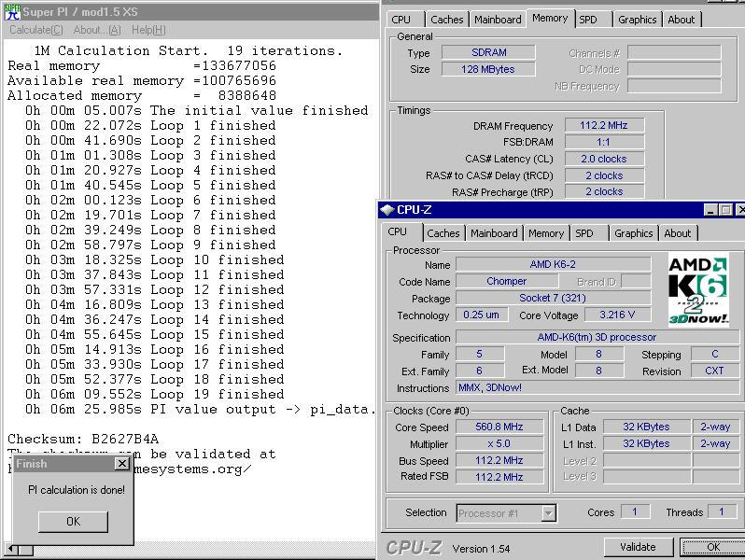This screenshot has height=560, width=745.
Task: Click the FSB:DRAM 1:1 value
Action: coord(604,142)
